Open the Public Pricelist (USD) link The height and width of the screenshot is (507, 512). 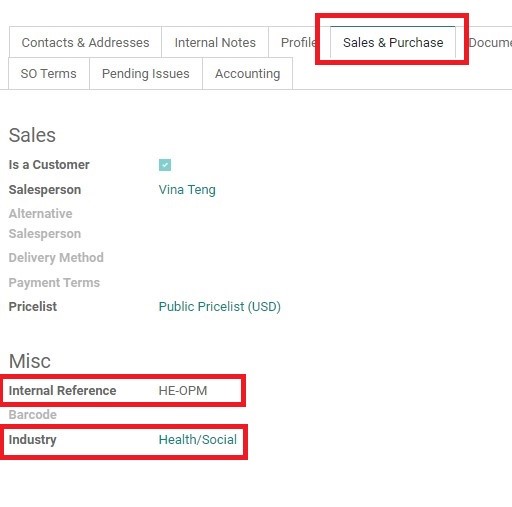pyautogui.click(x=220, y=307)
